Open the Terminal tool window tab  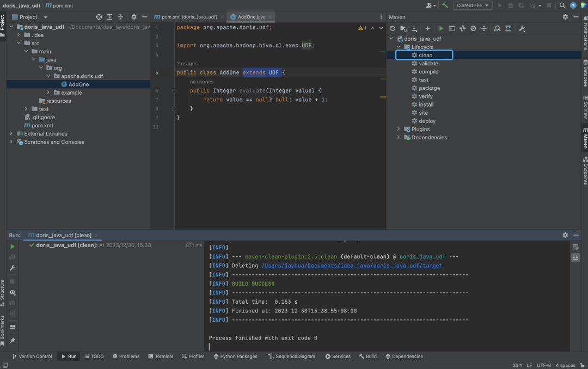[160, 356]
